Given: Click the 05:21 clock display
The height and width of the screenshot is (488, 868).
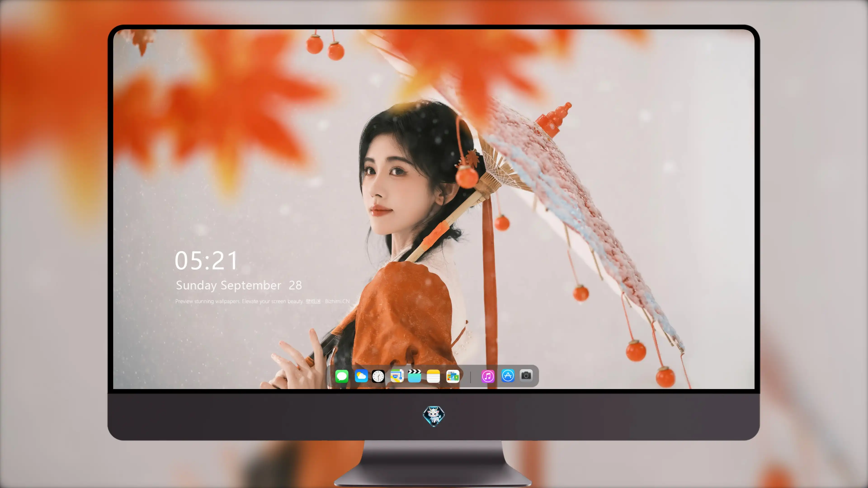Looking at the screenshot, I should pos(206,261).
